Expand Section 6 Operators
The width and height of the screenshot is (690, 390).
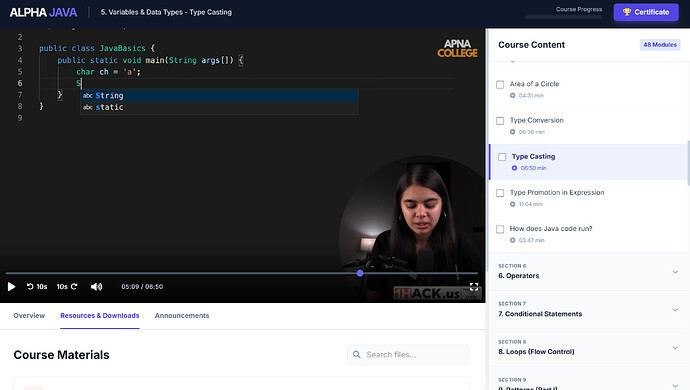[x=588, y=272]
